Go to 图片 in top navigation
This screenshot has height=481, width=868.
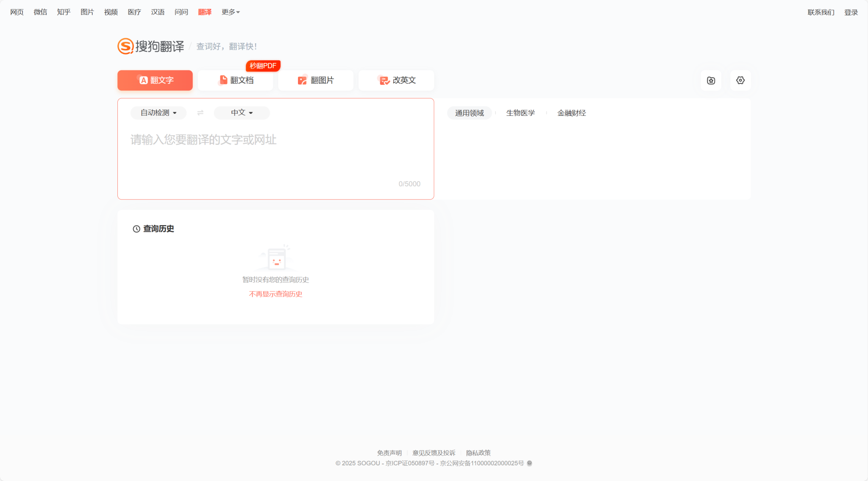87,12
